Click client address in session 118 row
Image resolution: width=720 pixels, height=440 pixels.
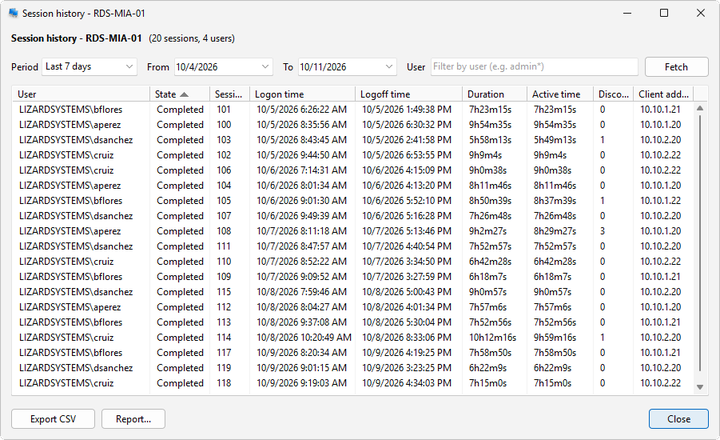(x=661, y=383)
